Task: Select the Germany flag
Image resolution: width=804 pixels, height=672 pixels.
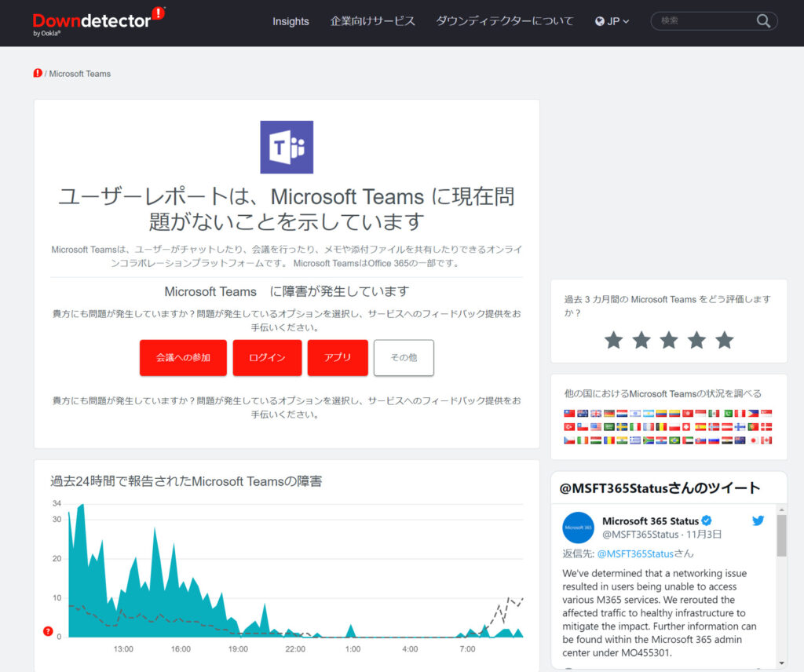Action: point(609,414)
